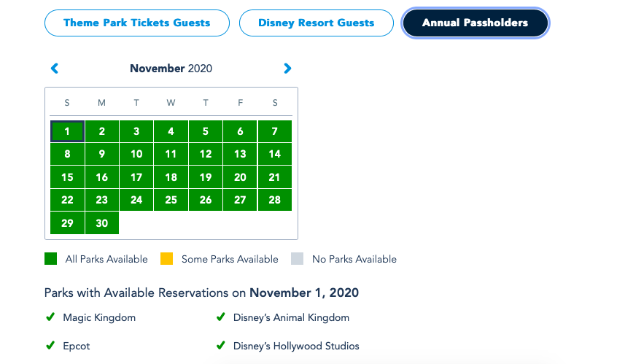Viewport: 617px width, 364px height.
Task: Switch to Disney Resort Guests tab
Action: coord(316,23)
